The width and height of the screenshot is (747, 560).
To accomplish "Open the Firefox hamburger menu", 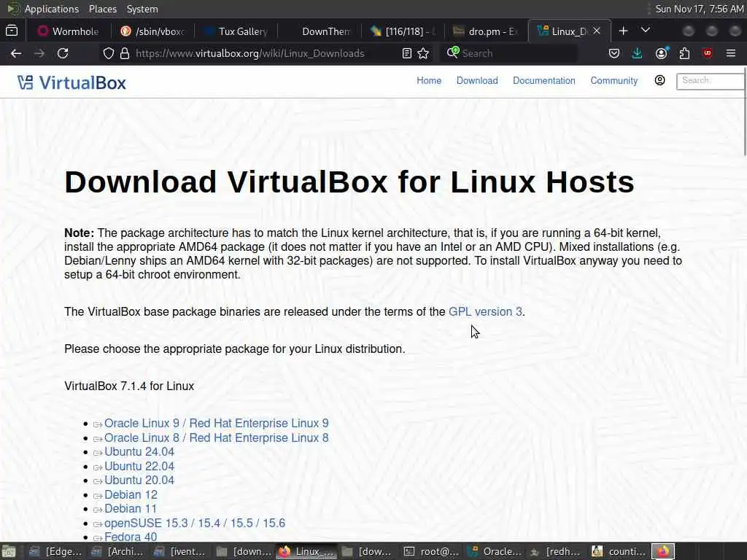I will (731, 53).
